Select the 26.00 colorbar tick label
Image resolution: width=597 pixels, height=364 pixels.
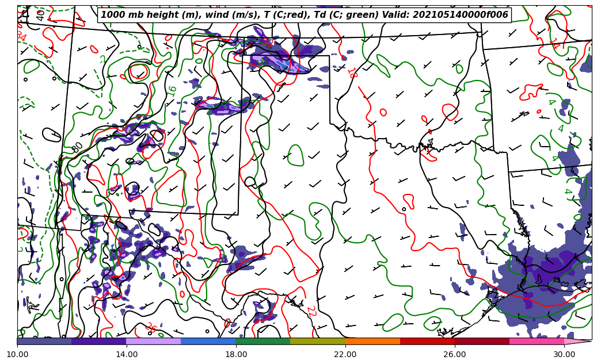point(455,354)
